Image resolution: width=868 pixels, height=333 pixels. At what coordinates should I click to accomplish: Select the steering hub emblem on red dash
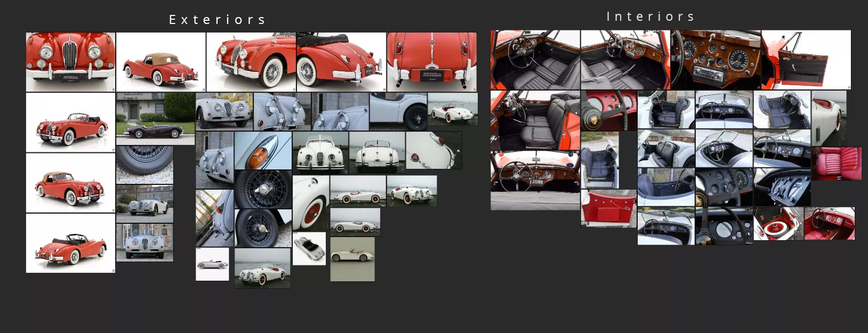click(608, 111)
